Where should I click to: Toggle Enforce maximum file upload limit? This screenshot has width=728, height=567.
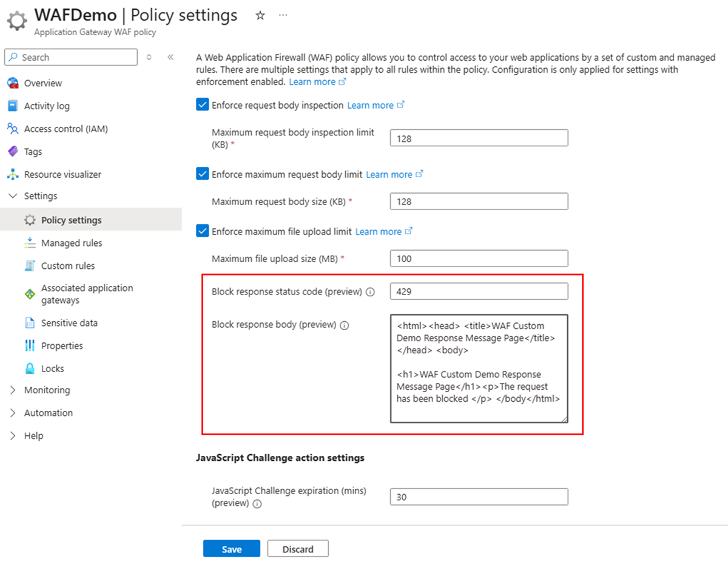201,231
